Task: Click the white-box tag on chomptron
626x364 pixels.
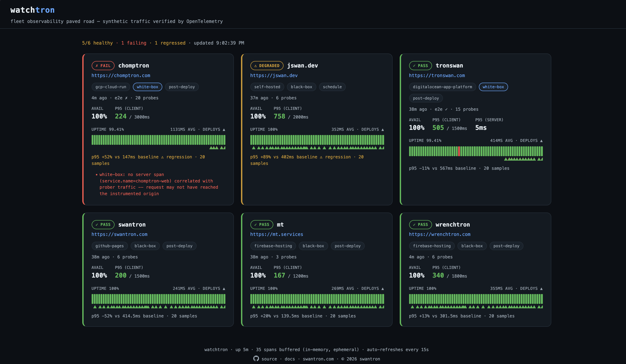Action: pyautogui.click(x=147, y=87)
